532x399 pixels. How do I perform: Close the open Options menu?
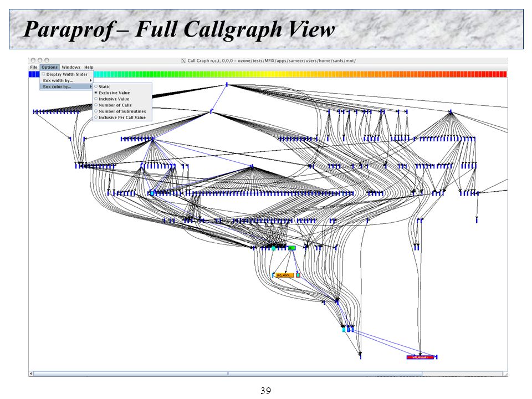(49, 67)
